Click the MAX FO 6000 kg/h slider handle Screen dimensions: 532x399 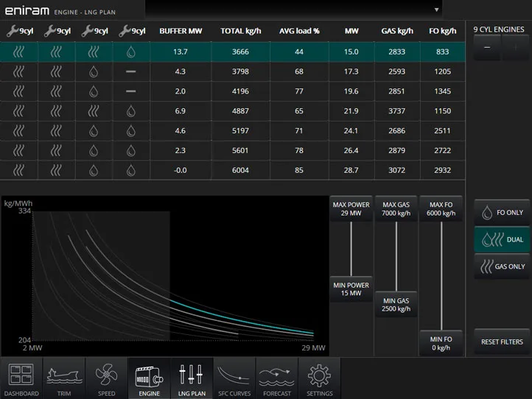(x=441, y=209)
